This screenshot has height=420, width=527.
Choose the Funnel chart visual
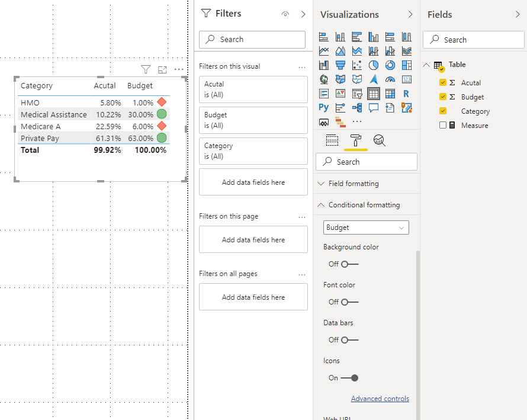pos(340,65)
